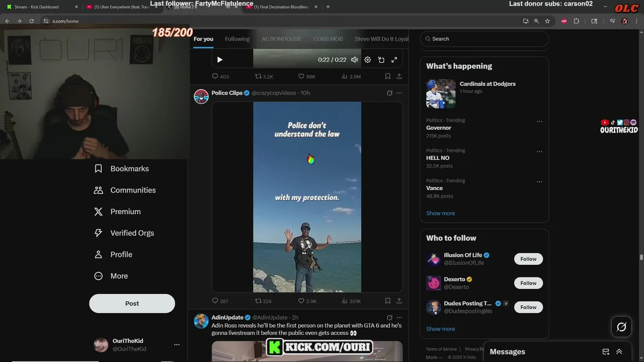Screen dimensions: 644x362
Task: Switch to the Stream - Kick Dashboard browser tab
Action: pos(42,7)
